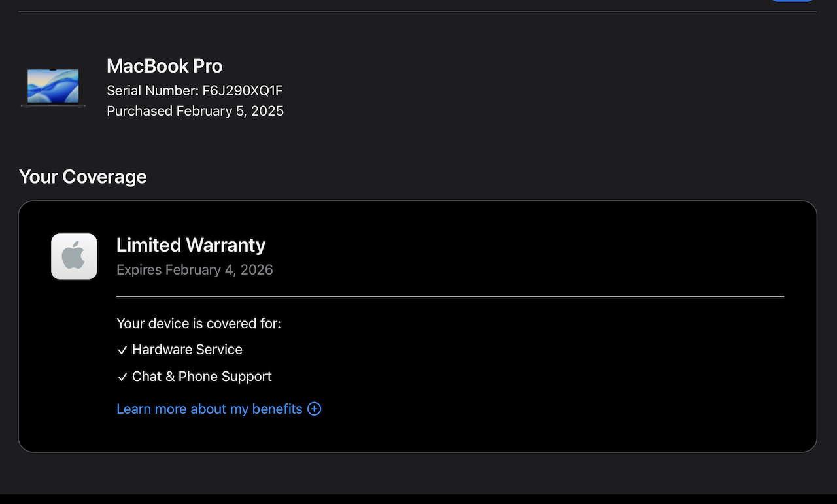Screen dimensions: 837x504
Task: Click the horizontal separator above device info
Action: [x=417, y=12]
